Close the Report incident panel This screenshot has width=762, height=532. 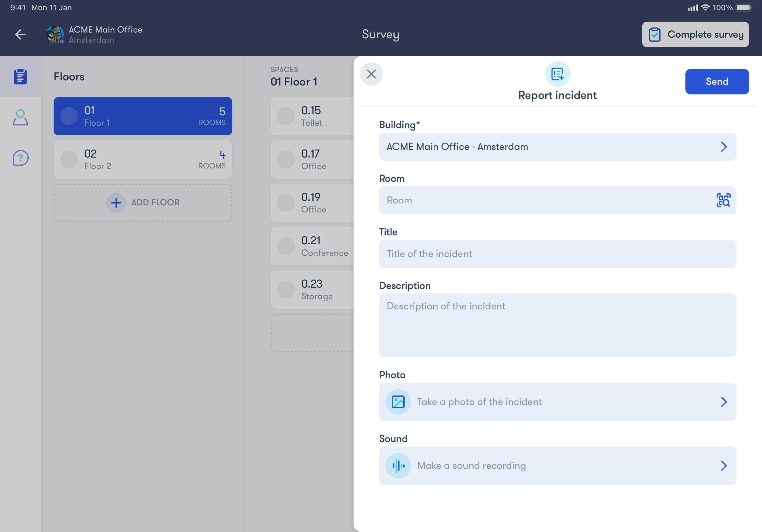coord(371,74)
